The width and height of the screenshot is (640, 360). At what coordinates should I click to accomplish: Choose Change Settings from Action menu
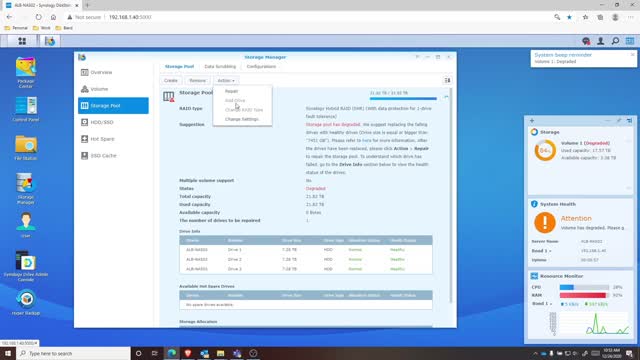pos(242,119)
